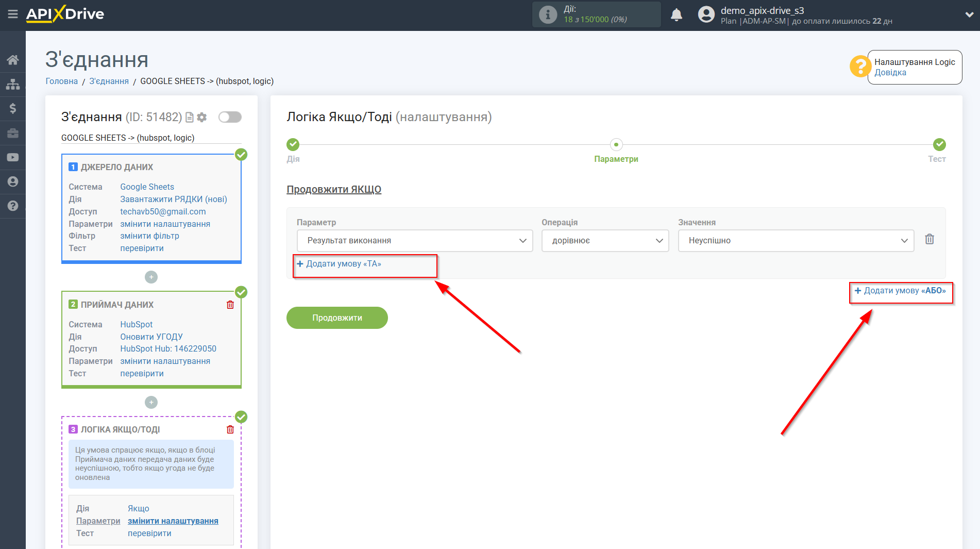Open the Довідка help link
980x549 pixels.
[x=890, y=73]
